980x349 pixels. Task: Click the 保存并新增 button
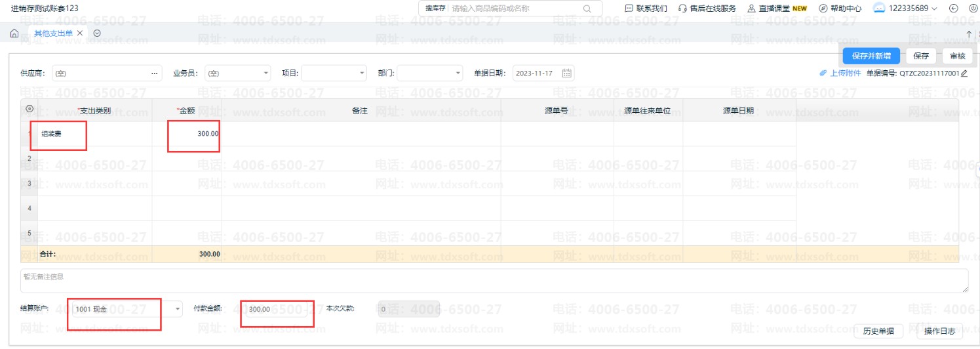pyautogui.click(x=871, y=56)
